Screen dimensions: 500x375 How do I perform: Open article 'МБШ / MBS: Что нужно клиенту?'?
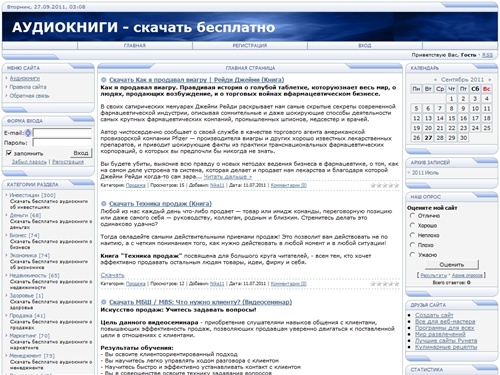click(201, 302)
